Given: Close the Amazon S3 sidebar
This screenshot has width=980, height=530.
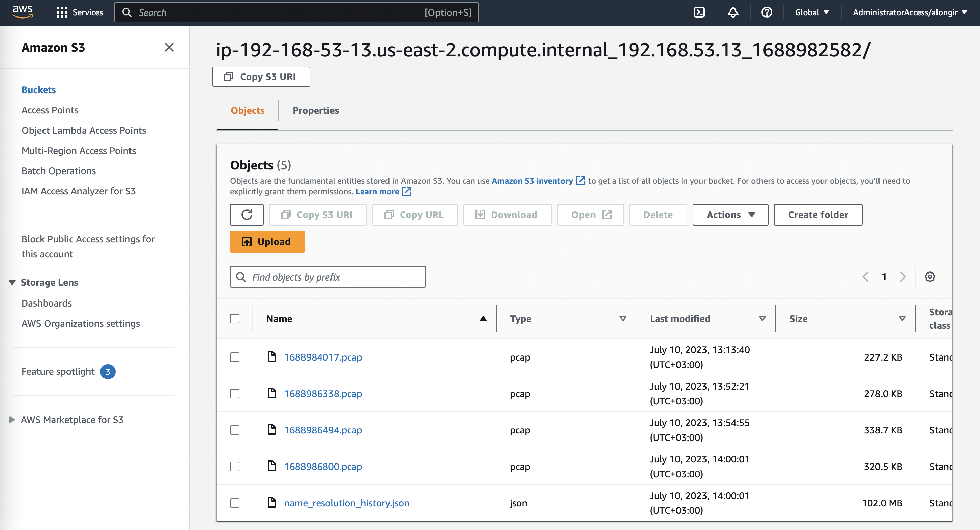Looking at the screenshot, I should pyautogui.click(x=169, y=47).
